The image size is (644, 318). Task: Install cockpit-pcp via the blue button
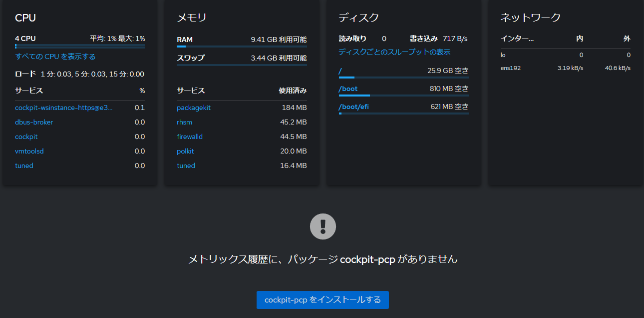(322, 300)
